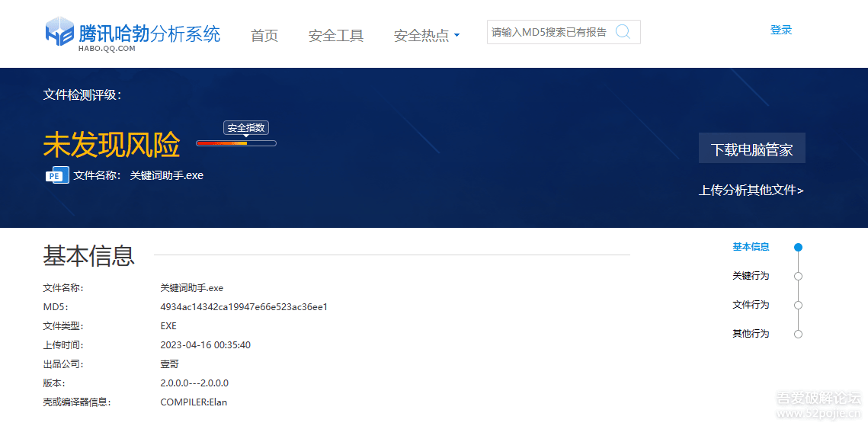868x426 pixels.
Task: Click the version value 2.0.0.0---2.0.0.0
Action: 194,383
